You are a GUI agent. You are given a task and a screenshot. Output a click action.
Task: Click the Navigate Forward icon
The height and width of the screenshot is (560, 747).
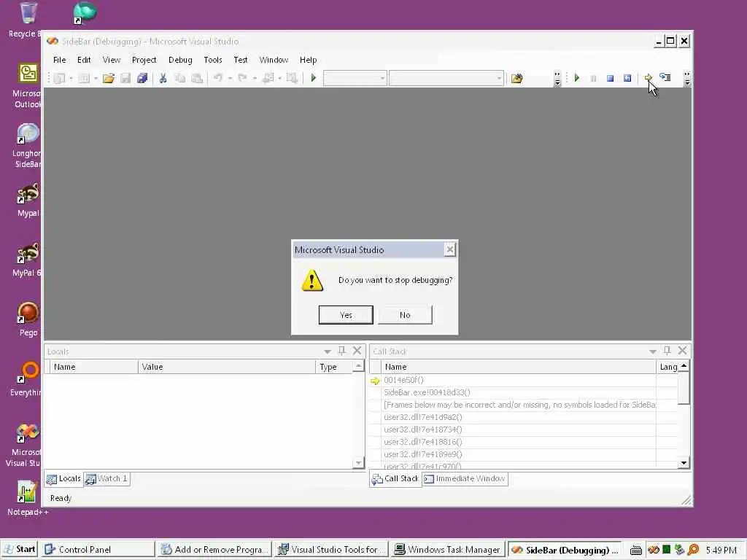292,78
